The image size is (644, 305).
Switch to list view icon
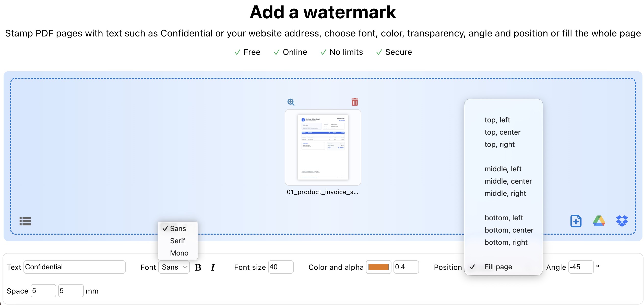[25, 221]
